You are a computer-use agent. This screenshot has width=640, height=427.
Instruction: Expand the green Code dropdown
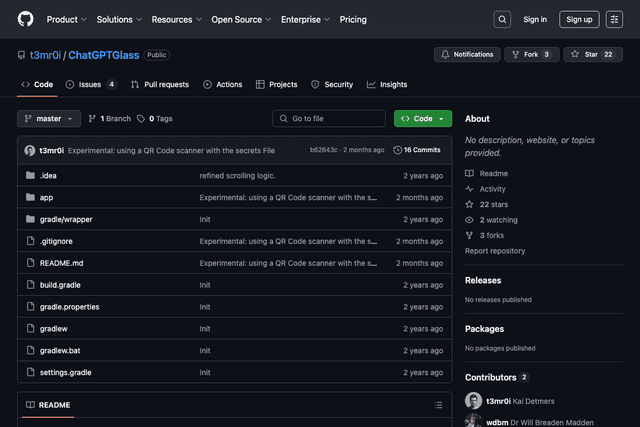422,118
